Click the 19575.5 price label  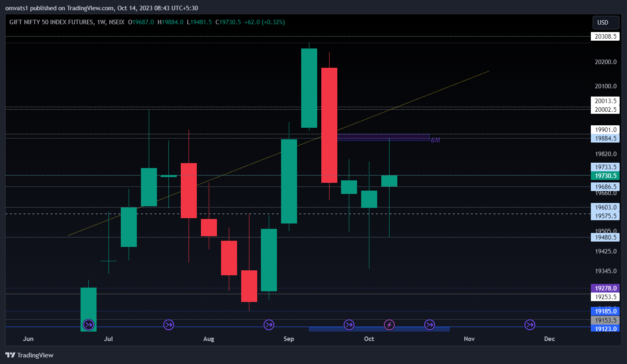[x=605, y=216]
